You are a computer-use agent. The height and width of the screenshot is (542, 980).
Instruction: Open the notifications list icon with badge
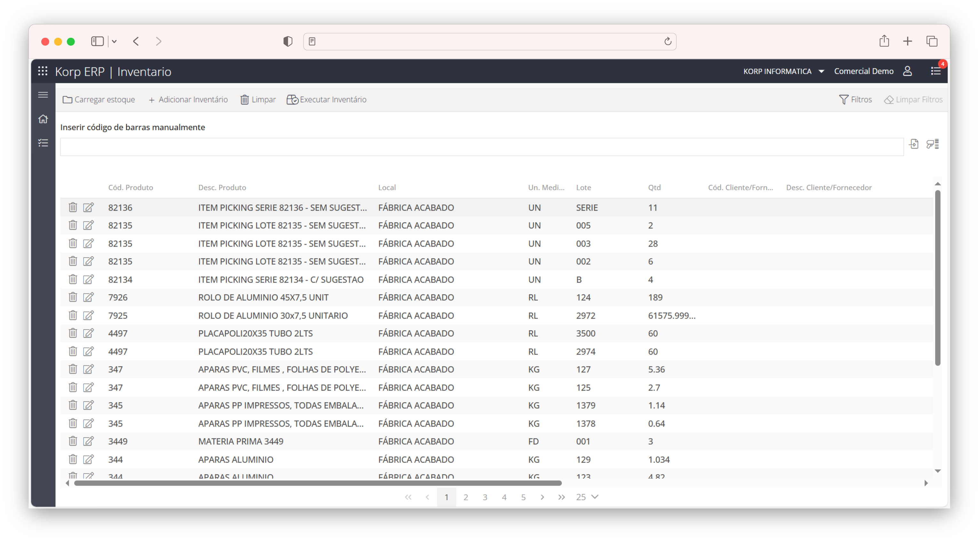(x=936, y=71)
